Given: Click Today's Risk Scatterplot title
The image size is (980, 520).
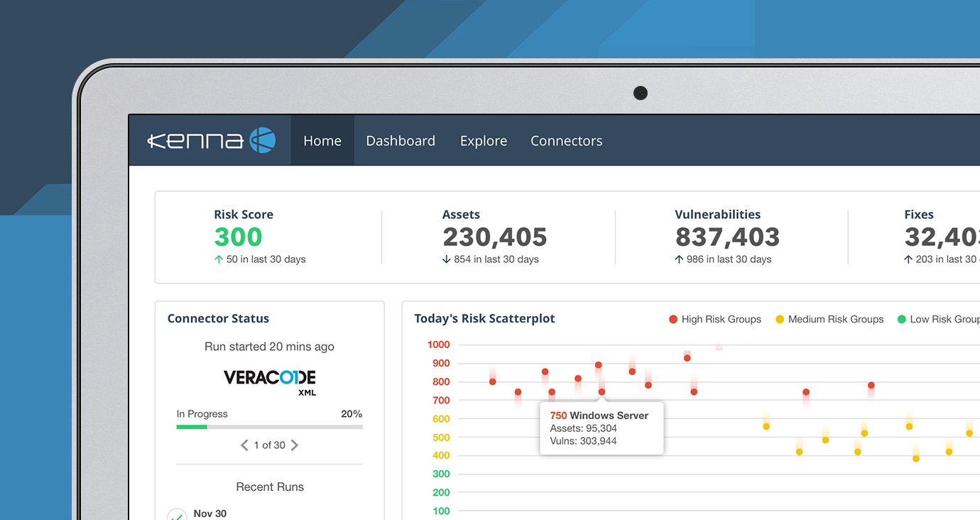Looking at the screenshot, I should pyautogui.click(x=485, y=319).
